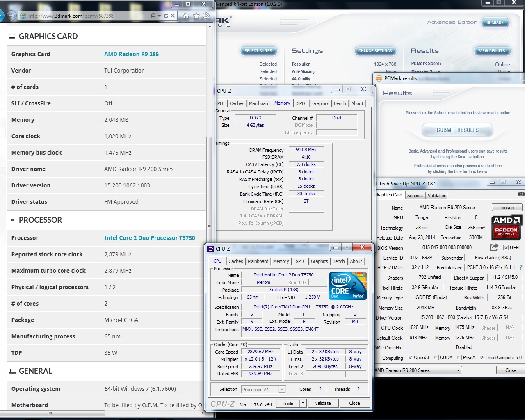Screen dimensions: 525x420
Task: Click the SUBMIT RESULTS button
Action: [457, 130]
